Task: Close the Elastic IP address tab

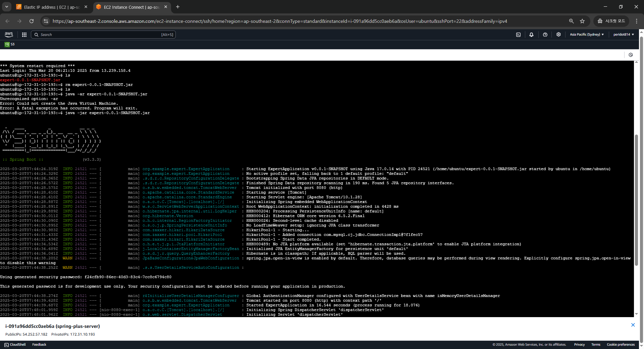Action: pyautogui.click(x=86, y=7)
